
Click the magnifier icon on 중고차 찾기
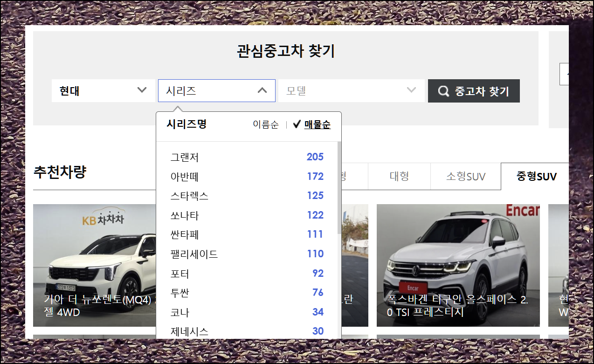pyautogui.click(x=444, y=91)
